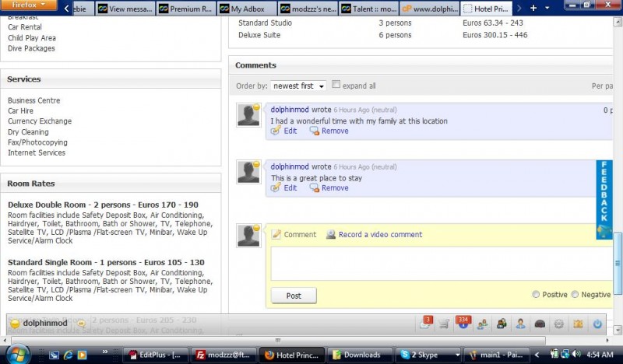Click vertical scrollbar thumb on right edge
The height and width of the screenshot is (364, 623).
[x=618, y=263]
